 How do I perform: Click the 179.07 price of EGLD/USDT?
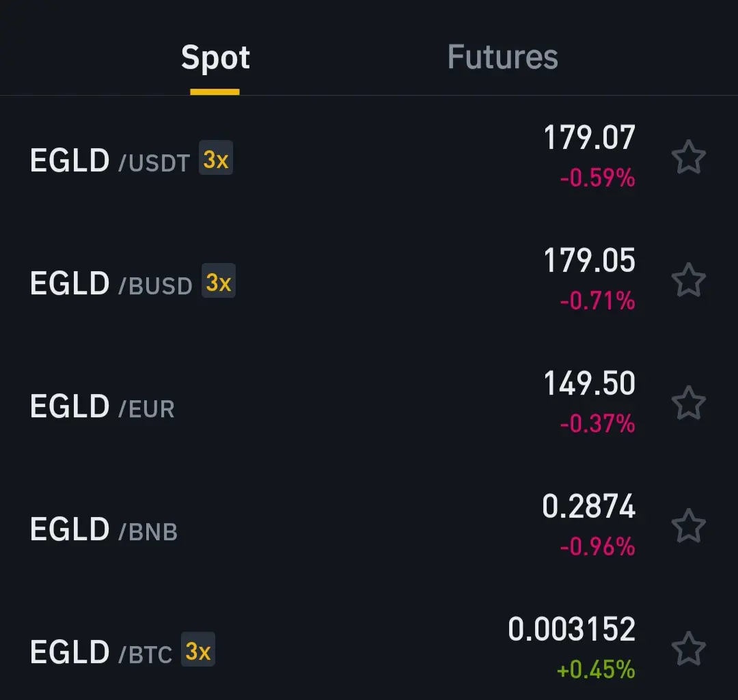coord(589,138)
